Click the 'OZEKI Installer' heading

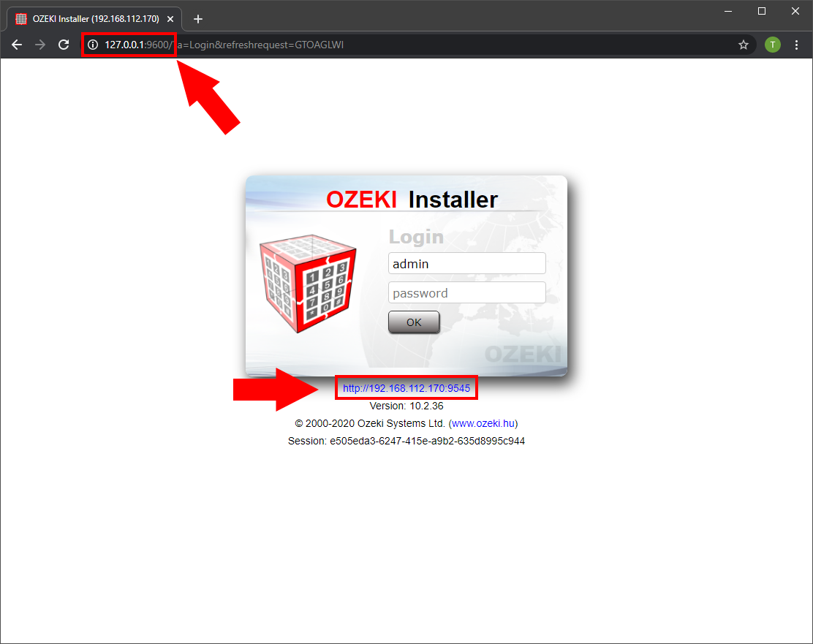(x=412, y=200)
